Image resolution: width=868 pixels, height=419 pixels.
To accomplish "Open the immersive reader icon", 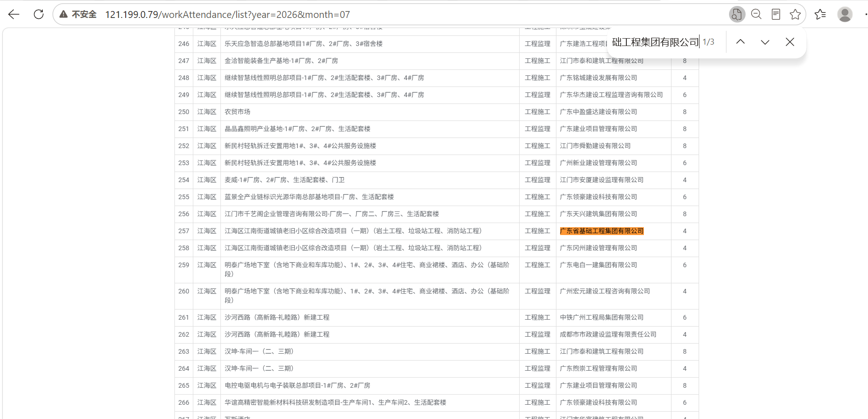I will pyautogui.click(x=776, y=14).
